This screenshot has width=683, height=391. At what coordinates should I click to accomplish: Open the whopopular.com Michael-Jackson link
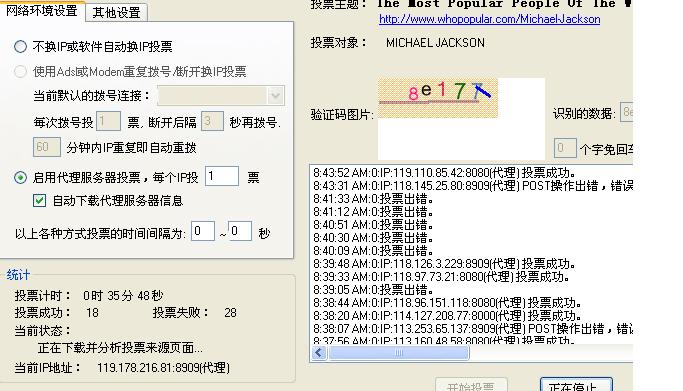click(490, 19)
